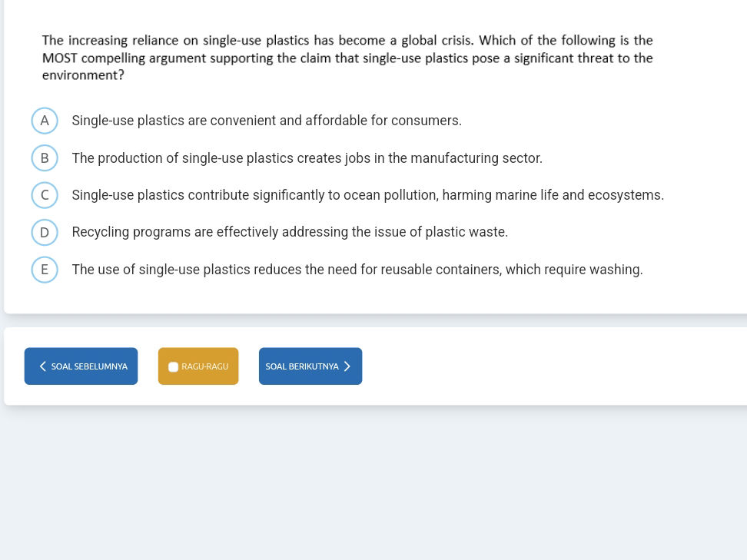Click the right chevron on Soal Berikutnya
Screen dimensions: 747x560
[x=347, y=366]
